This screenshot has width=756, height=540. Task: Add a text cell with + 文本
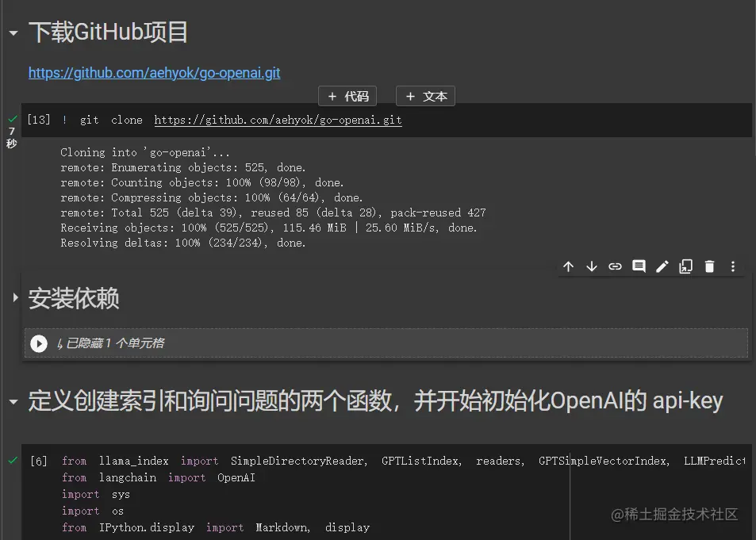point(426,97)
